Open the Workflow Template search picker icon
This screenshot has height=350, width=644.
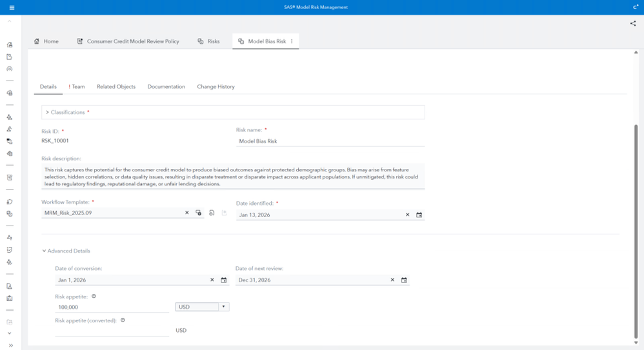coord(198,213)
